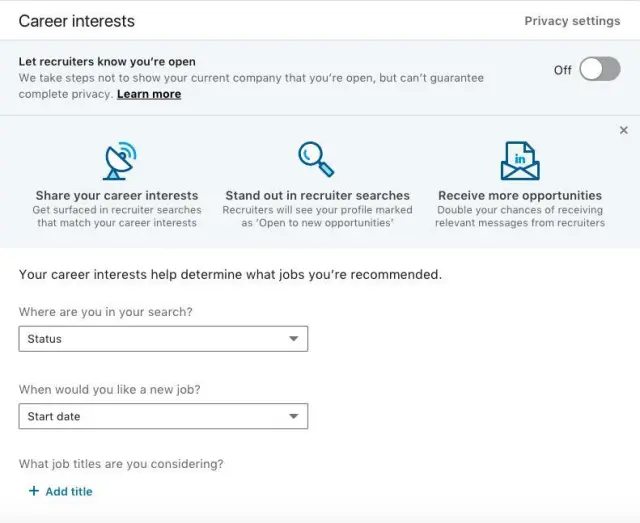Screen dimensions: 640x523
Task: Enable the open to recruiters switch
Action: click(600, 69)
